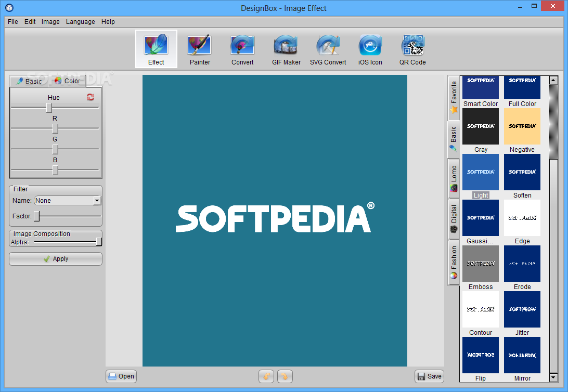The image size is (568, 392).
Task: Open the Effect tool
Action: [156, 49]
